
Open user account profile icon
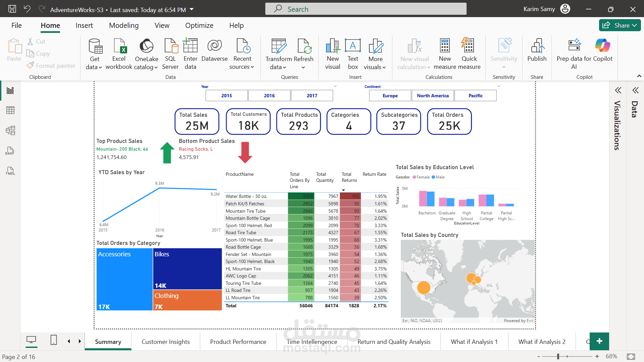click(x=565, y=9)
